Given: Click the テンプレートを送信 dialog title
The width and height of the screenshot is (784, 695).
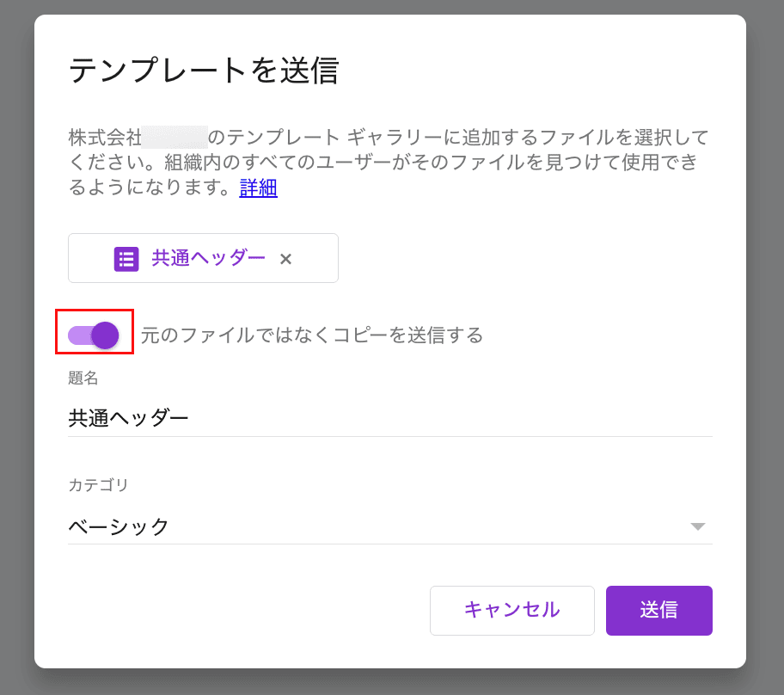Looking at the screenshot, I should click(x=204, y=71).
